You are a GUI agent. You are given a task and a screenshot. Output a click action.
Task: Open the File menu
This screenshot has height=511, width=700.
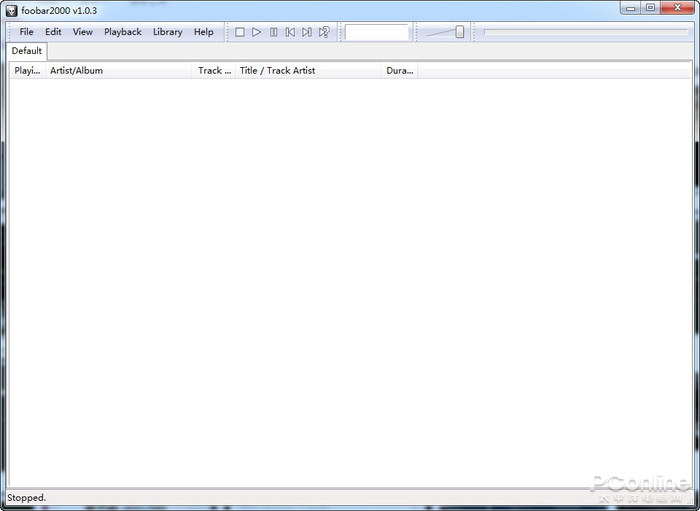point(26,32)
